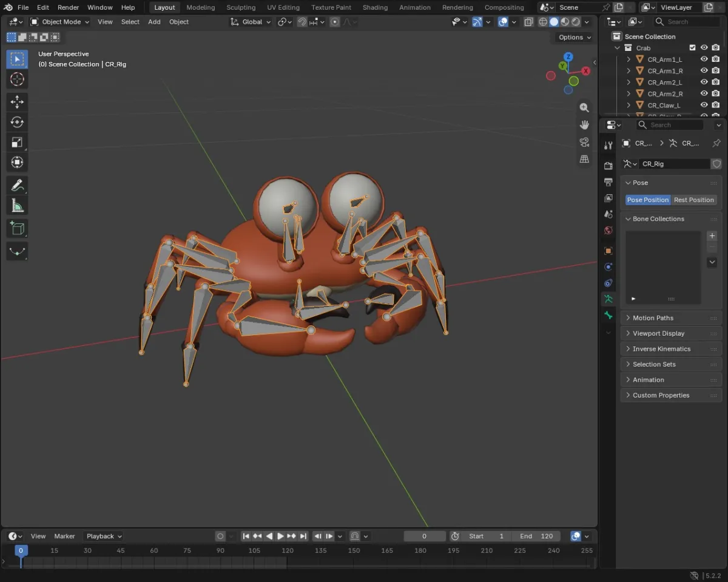Expand the Custom Properties panel

click(x=671, y=395)
